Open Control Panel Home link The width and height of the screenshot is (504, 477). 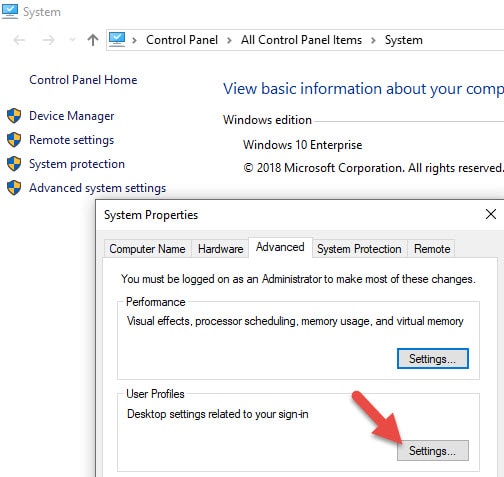[x=83, y=80]
